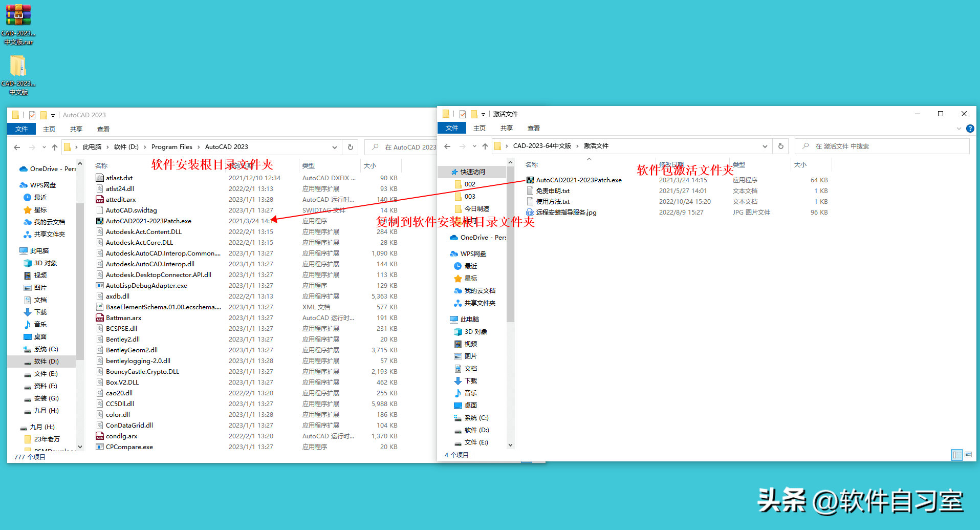
Task: Open help icon in 激活文件 window
Action: click(970, 129)
